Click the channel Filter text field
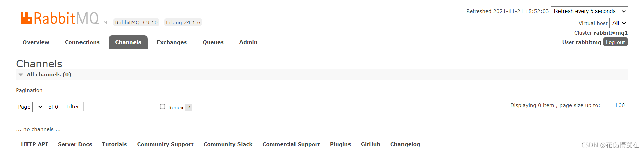 118,107
